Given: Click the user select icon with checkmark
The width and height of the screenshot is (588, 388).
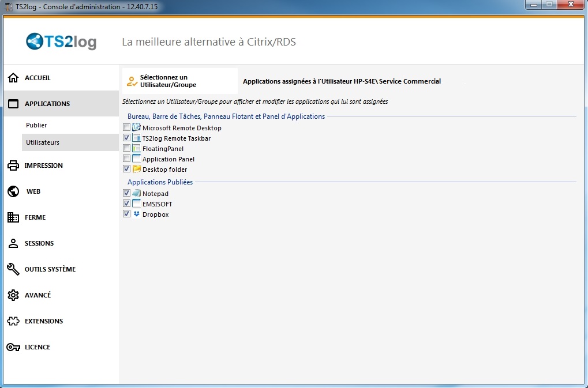Looking at the screenshot, I should click(132, 81).
